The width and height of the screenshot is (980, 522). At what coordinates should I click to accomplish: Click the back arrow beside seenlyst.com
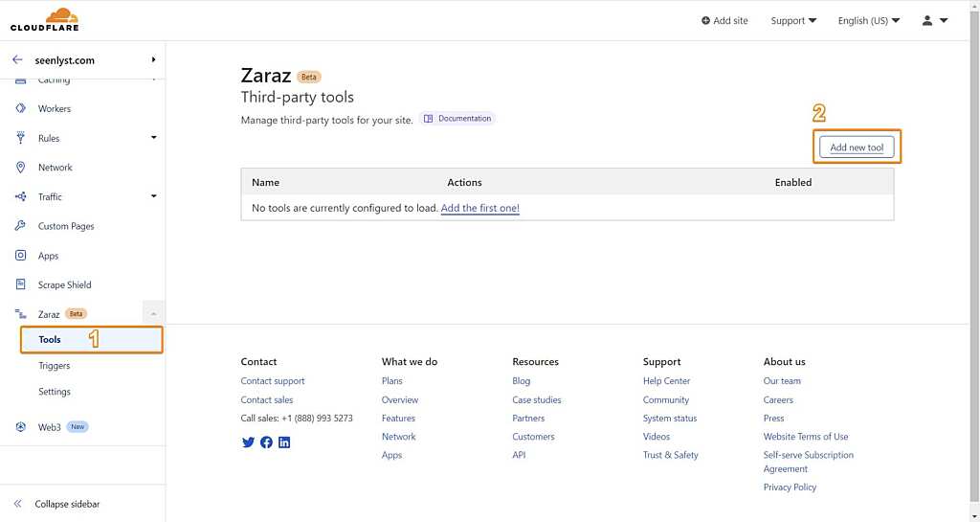coord(17,60)
